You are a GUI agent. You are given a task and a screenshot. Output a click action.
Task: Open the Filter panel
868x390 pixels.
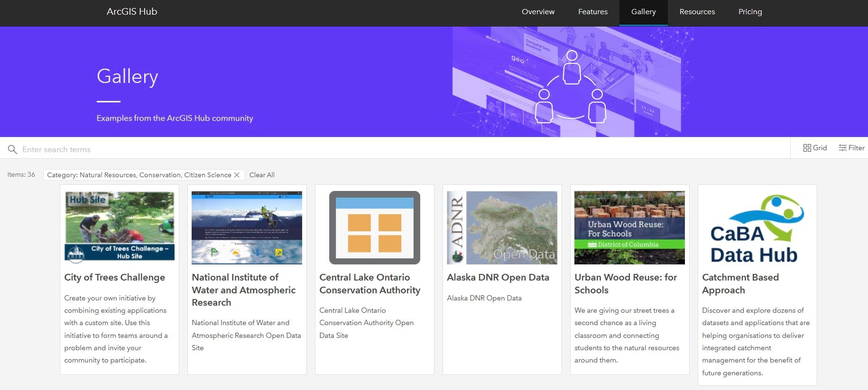(x=851, y=148)
